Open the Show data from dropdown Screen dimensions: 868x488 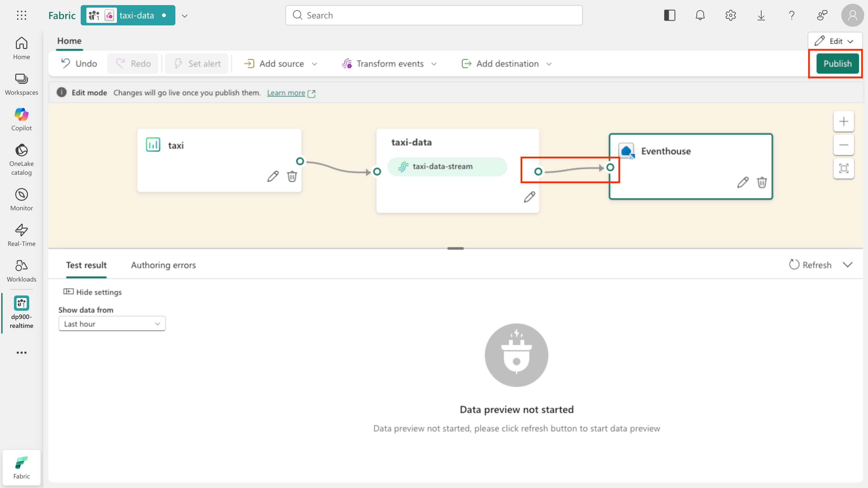(112, 324)
